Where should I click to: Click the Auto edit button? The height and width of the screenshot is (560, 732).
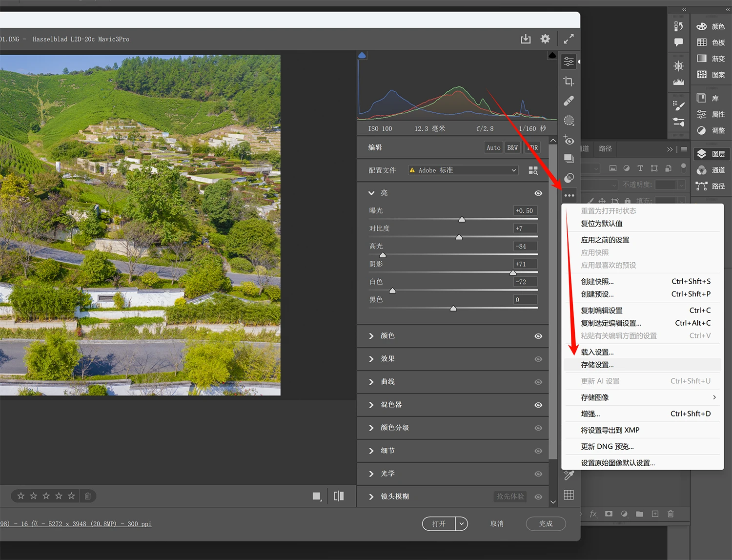click(x=493, y=147)
